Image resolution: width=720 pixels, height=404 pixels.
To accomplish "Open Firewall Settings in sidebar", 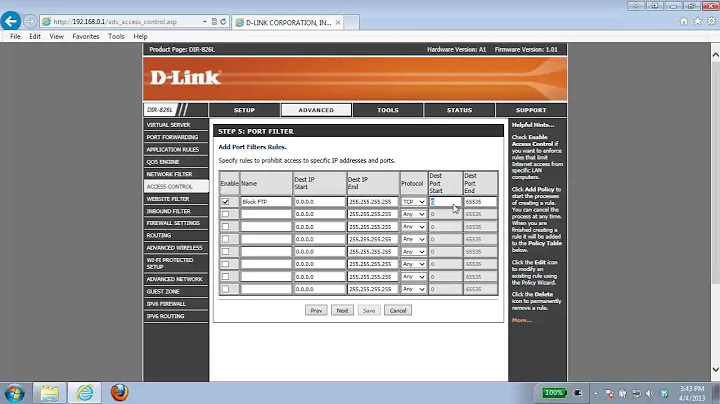I will 175,223.
